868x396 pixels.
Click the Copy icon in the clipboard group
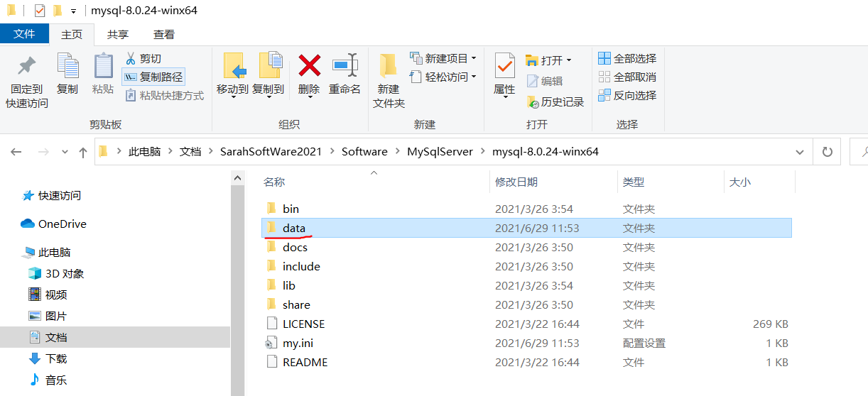point(67,66)
